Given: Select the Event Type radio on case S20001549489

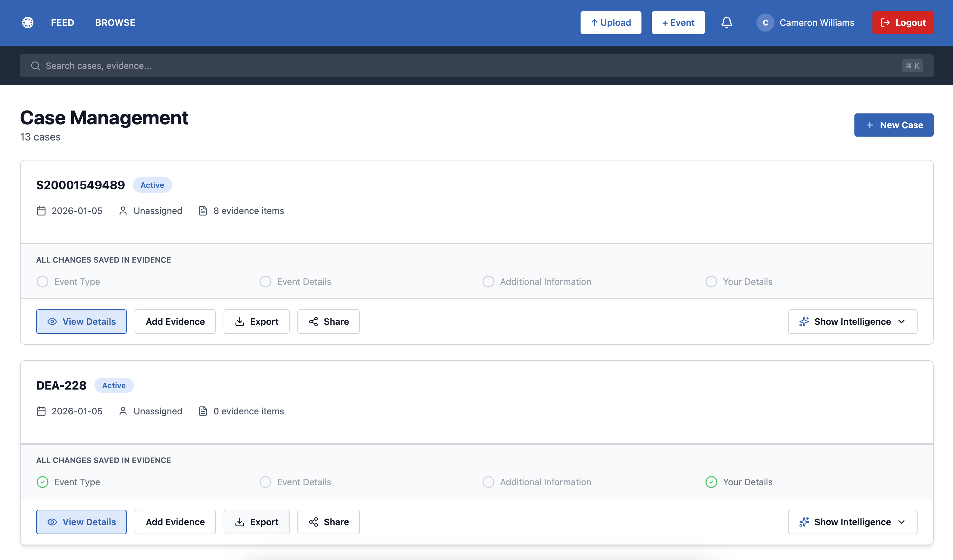Looking at the screenshot, I should [x=42, y=281].
